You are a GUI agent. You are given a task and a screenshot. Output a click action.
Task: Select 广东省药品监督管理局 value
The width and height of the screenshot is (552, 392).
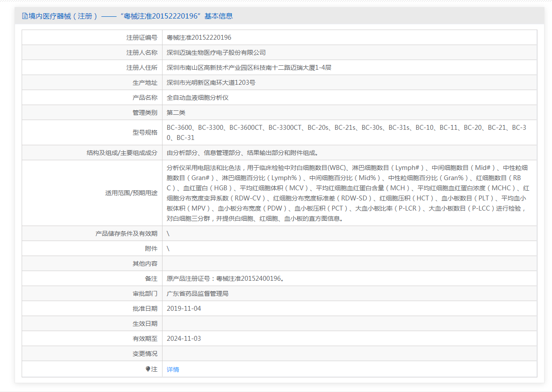point(198,294)
